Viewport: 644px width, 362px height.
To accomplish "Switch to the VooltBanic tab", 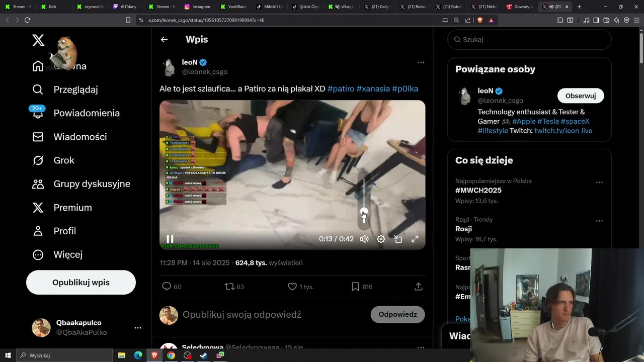I will point(234,7).
